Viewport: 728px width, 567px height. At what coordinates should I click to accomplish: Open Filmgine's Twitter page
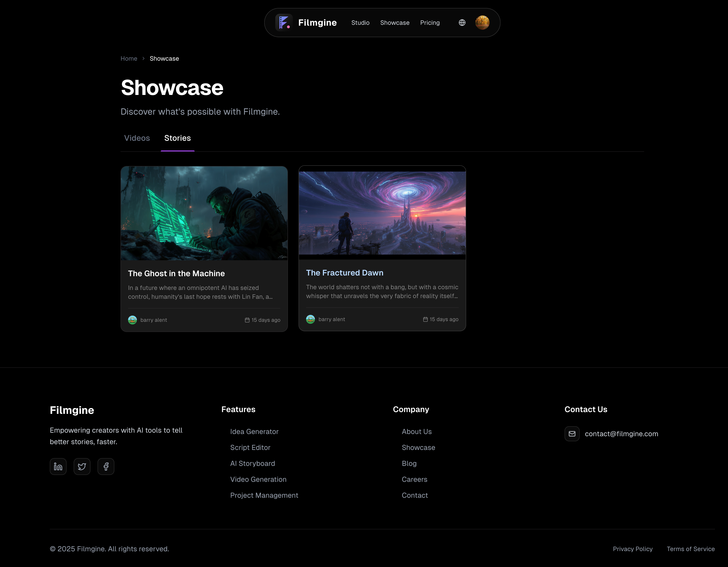tap(82, 466)
